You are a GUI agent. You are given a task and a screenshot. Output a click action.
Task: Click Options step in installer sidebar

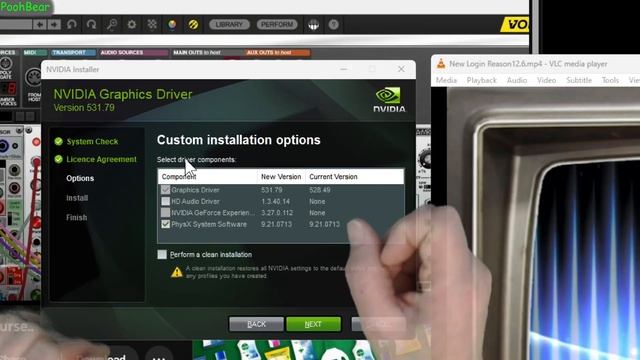tap(80, 178)
